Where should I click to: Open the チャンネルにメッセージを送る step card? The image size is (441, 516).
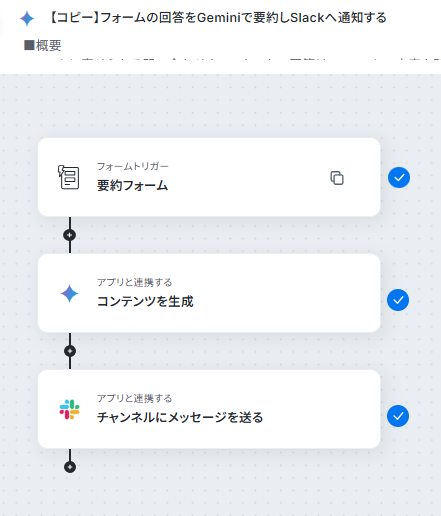[209, 409]
